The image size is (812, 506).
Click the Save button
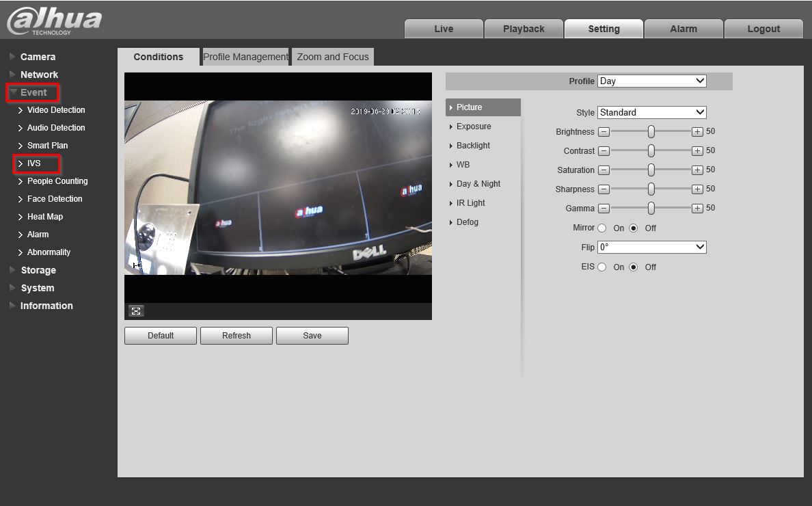point(312,336)
